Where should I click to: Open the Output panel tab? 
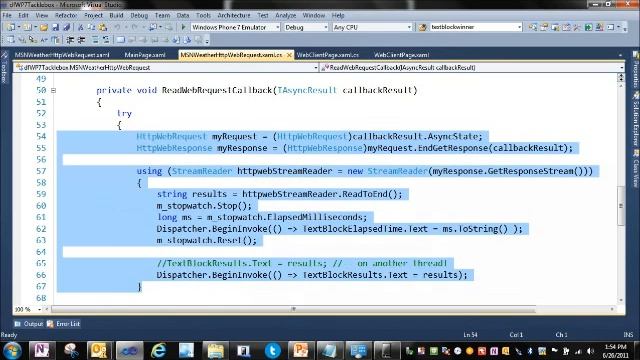(x=29, y=324)
